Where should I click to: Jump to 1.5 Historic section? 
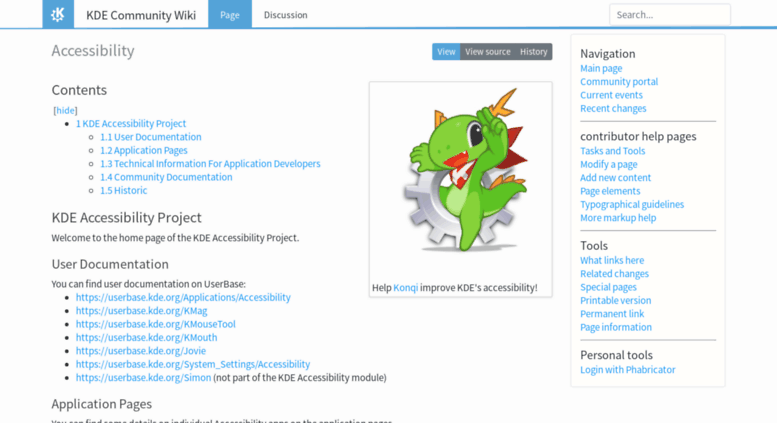(x=123, y=190)
